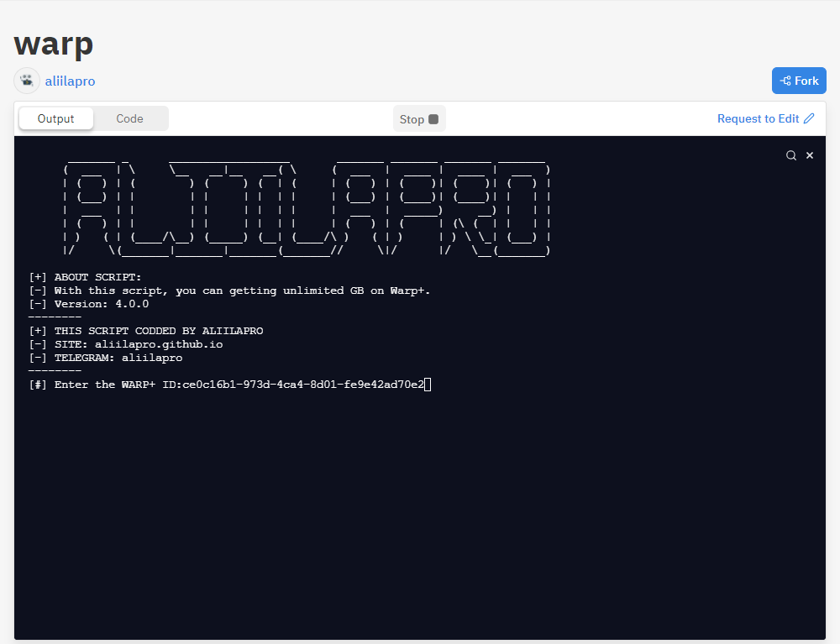Click the aliilapro user avatar
Image resolution: width=840 pixels, height=644 pixels.
click(27, 81)
